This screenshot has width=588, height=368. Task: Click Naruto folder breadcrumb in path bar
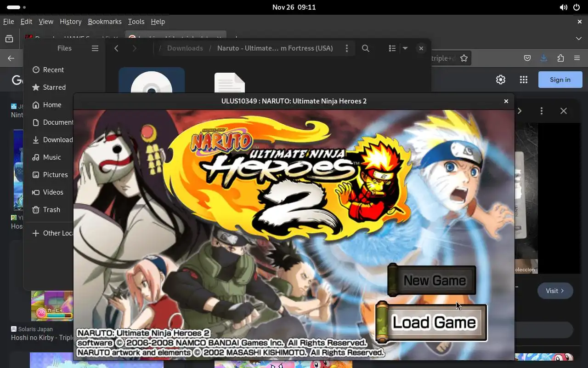[275, 48]
